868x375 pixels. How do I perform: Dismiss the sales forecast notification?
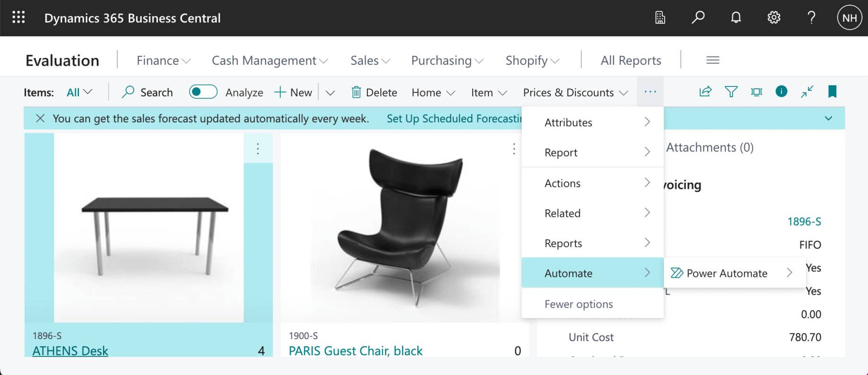[40, 119]
